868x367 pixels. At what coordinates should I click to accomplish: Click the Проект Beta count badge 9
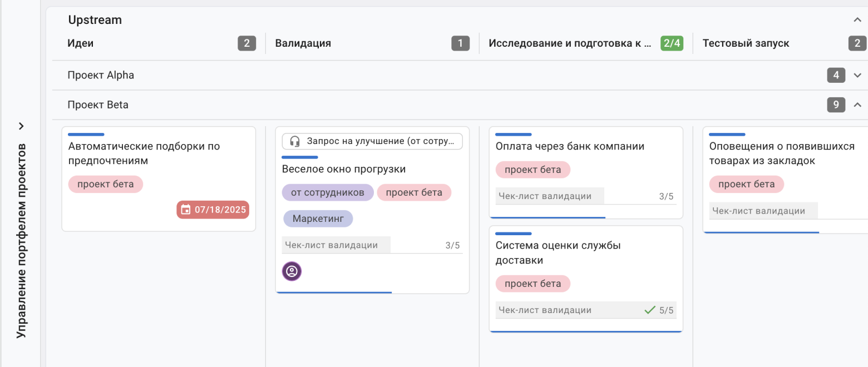[836, 105]
